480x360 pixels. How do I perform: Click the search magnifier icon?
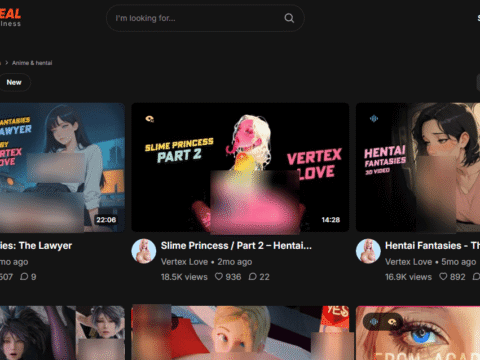(x=289, y=18)
